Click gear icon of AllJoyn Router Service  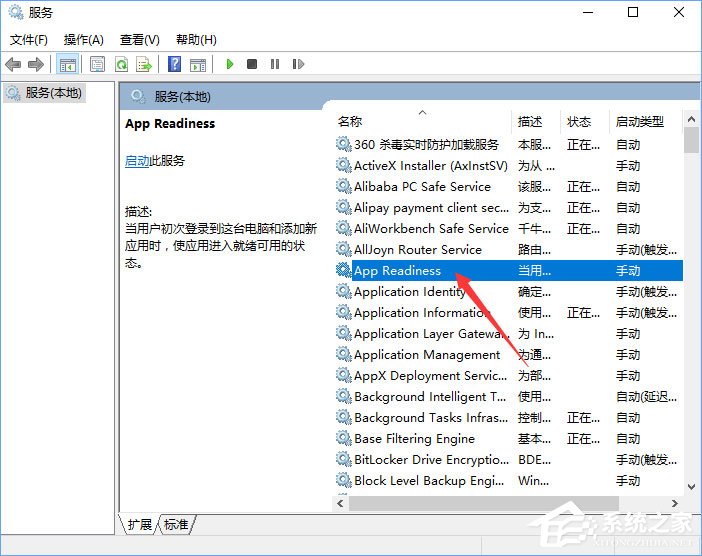click(344, 249)
